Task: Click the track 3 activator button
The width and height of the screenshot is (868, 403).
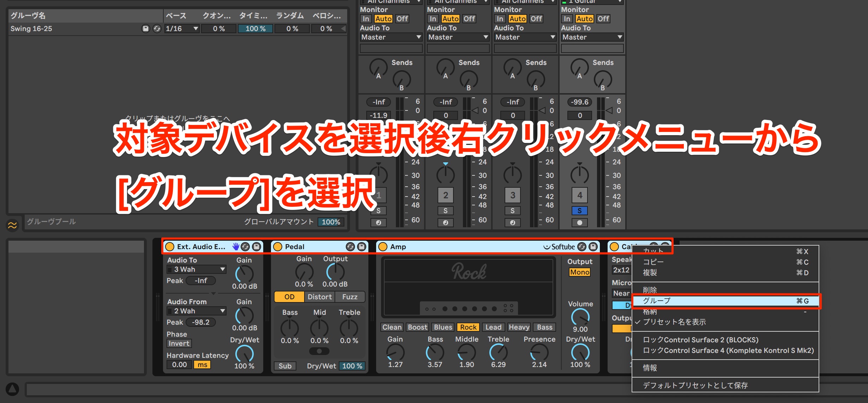Action: click(513, 195)
